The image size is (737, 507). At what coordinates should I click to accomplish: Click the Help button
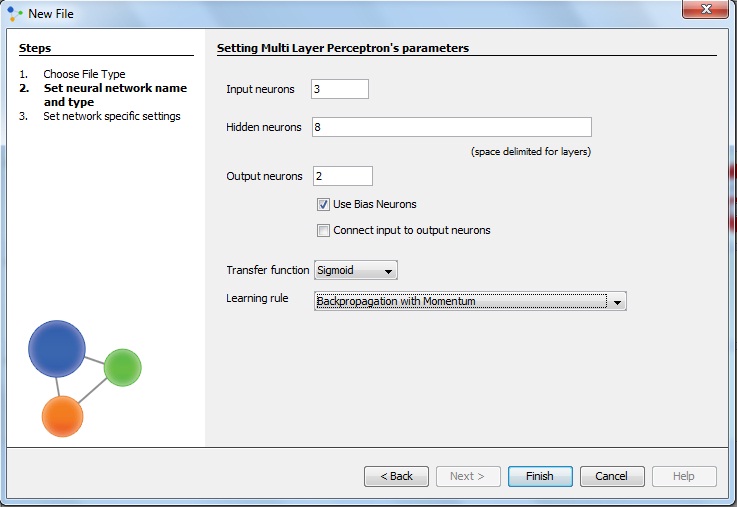tap(683, 476)
